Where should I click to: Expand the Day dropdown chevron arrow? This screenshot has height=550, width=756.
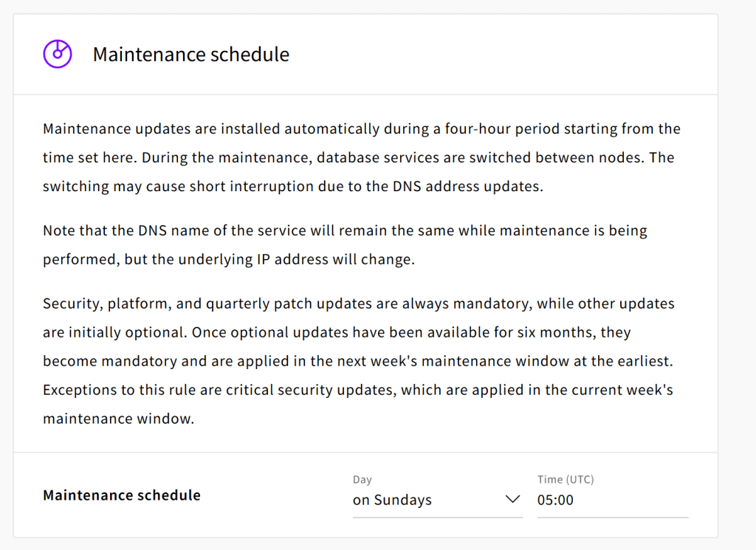tap(512, 499)
